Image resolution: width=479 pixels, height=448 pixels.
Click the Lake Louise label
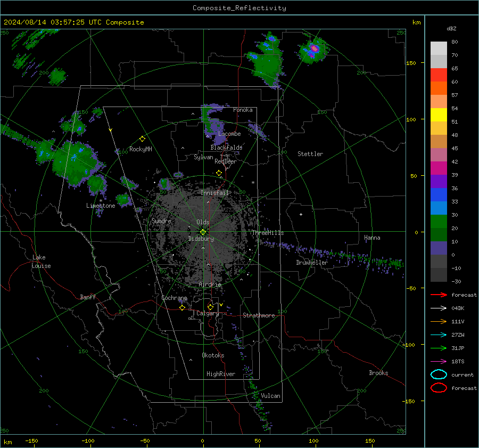[41, 262]
